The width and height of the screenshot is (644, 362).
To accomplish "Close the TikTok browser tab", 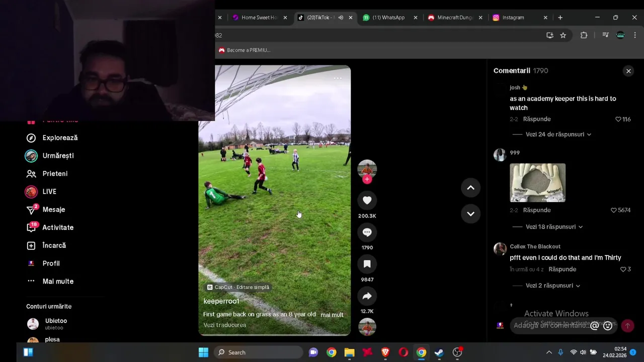I will 351,18.
